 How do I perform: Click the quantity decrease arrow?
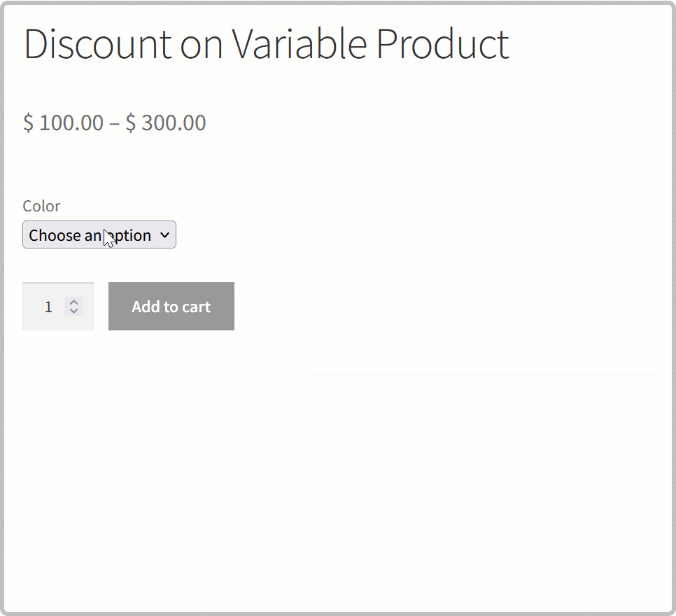pyautogui.click(x=73, y=310)
